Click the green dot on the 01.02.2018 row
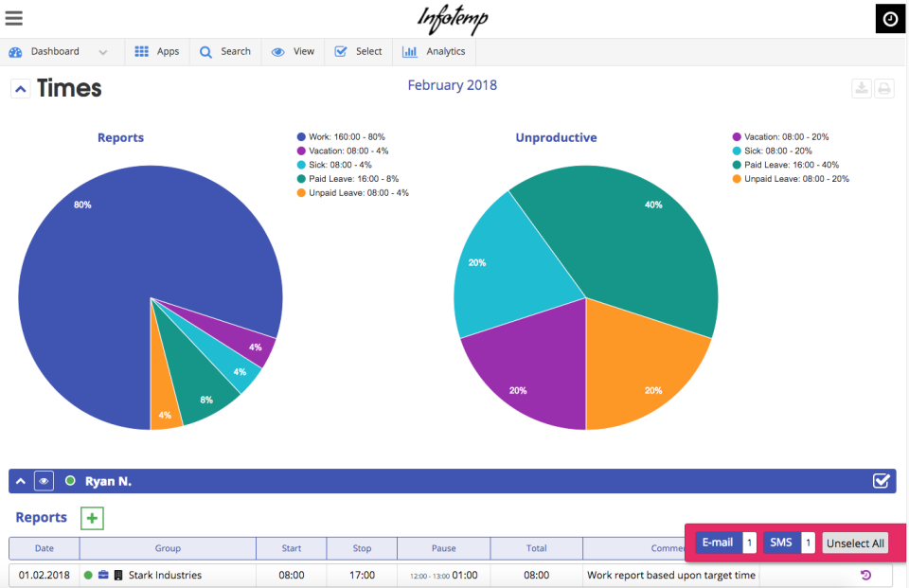Screen dimensions: 909x588 tap(87, 575)
